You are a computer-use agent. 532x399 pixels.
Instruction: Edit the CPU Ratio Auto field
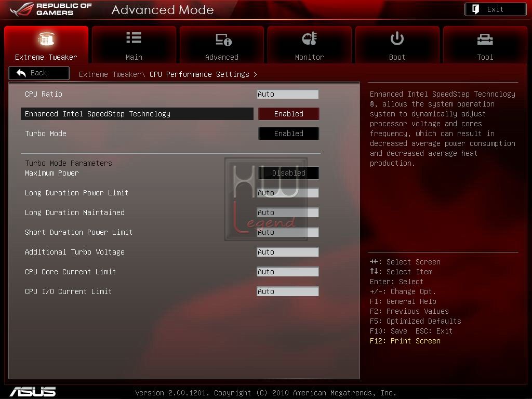pyautogui.click(x=288, y=94)
